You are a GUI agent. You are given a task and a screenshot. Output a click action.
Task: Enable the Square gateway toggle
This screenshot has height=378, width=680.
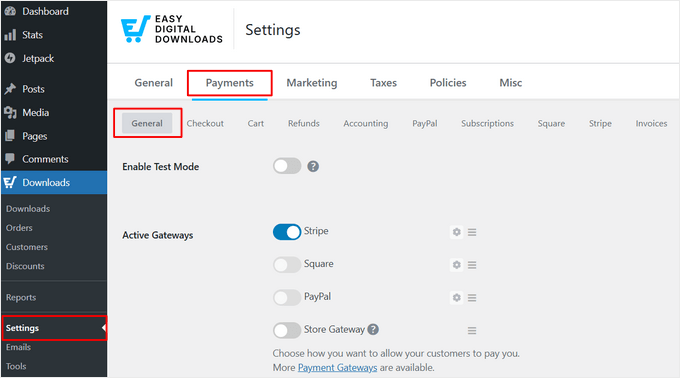287,264
